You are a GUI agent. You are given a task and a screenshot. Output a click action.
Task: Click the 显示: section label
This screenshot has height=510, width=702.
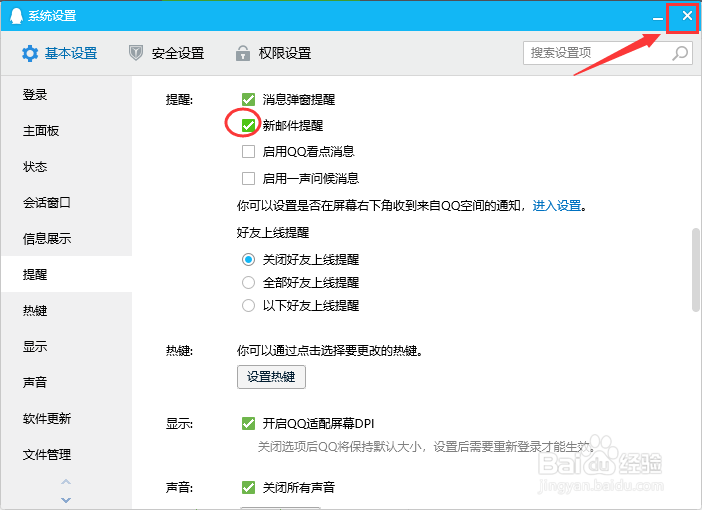[x=179, y=424]
